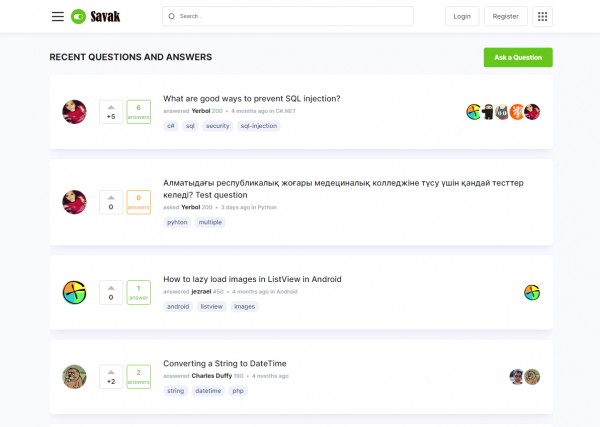Click the author avatar on SQL injection question
Viewport: 600px width, 427px height.
click(x=74, y=112)
